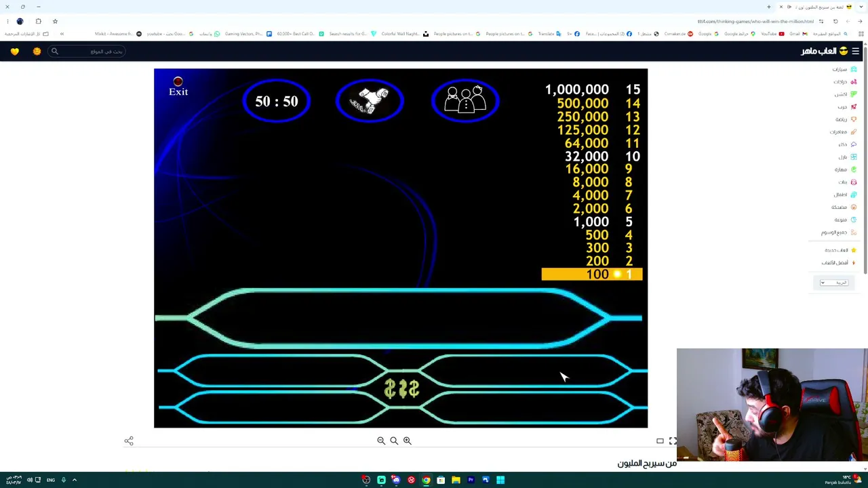Switch game to theater mode rectangle
The image size is (868, 488).
click(660, 441)
